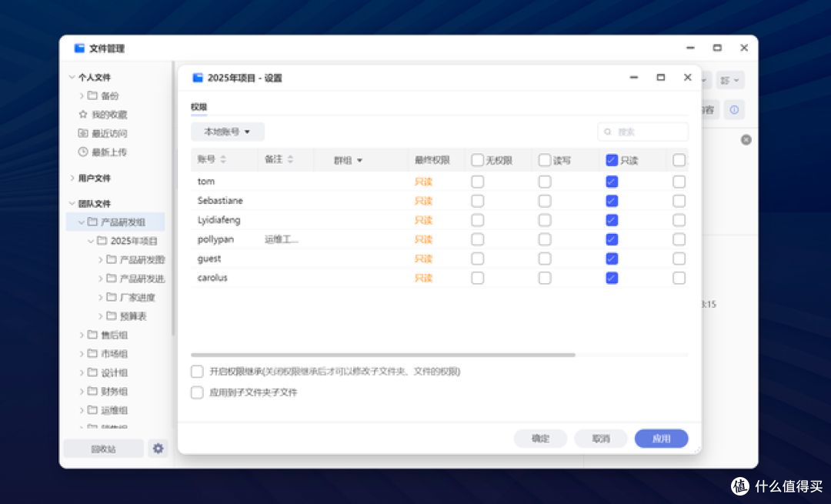Screen dimensions: 831x504
Task: Uncheck 只读 checkbox for tom
Action: (x=612, y=182)
